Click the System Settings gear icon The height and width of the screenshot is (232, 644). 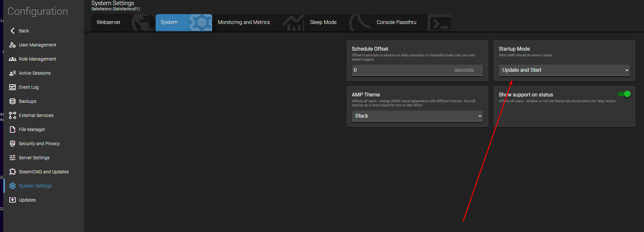13,186
